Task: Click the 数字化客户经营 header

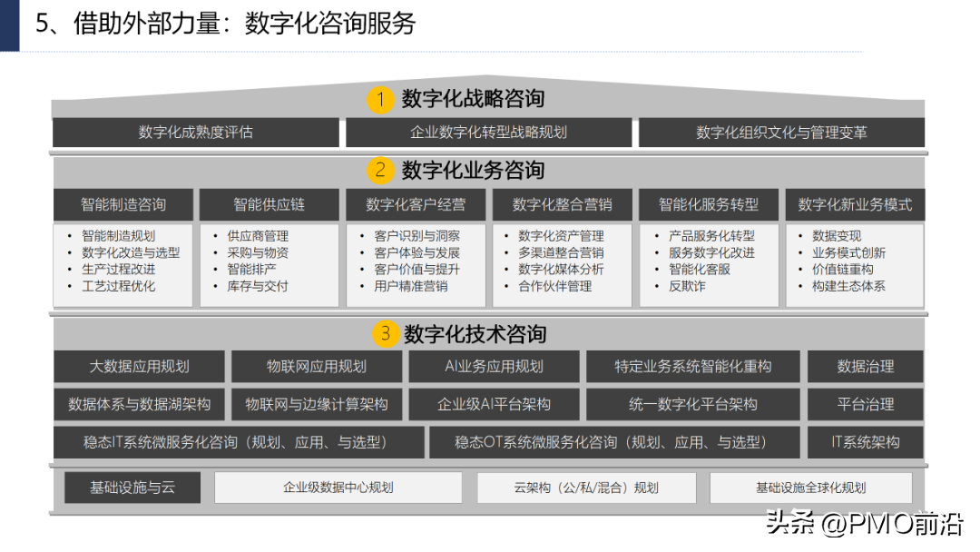Action: coord(416,204)
